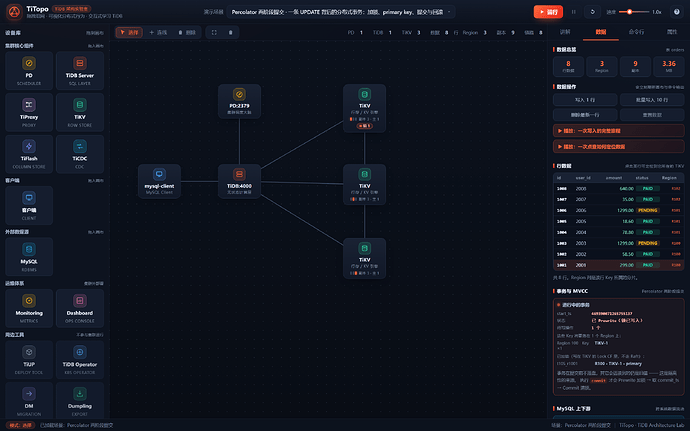Select the TiDB:4000 node on the canvas

point(239,181)
